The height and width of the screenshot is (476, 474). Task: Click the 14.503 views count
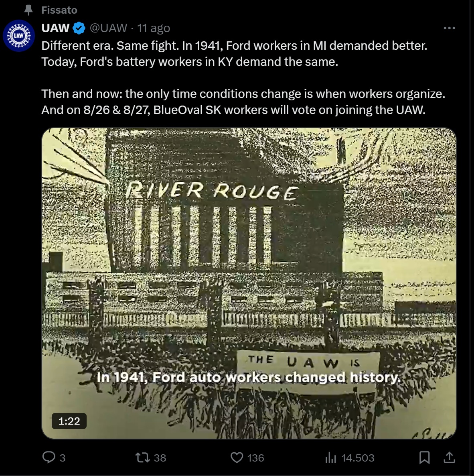click(x=358, y=458)
